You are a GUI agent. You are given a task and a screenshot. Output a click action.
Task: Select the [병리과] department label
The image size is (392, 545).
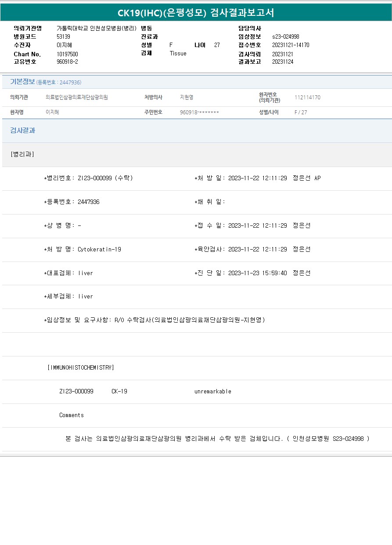tap(22, 154)
